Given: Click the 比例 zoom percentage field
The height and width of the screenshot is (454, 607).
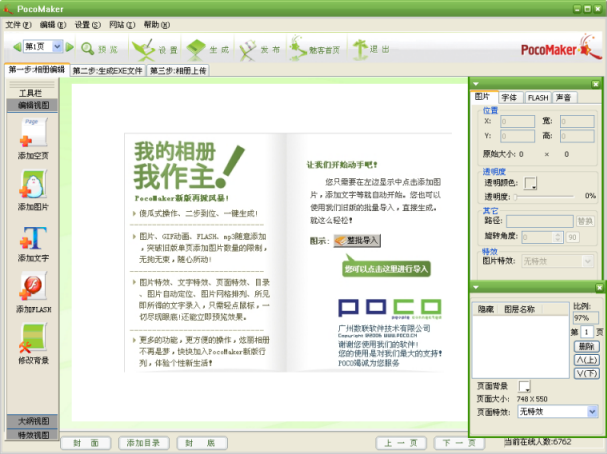Looking at the screenshot, I should point(585,318).
